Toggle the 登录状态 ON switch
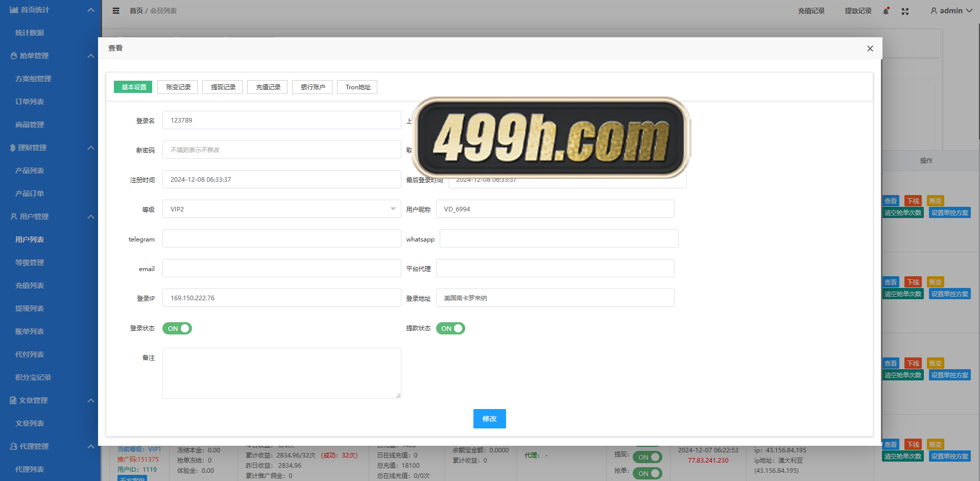Image resolution: width=980 pixels, height=481 pixels. click(x=177, y=328)
